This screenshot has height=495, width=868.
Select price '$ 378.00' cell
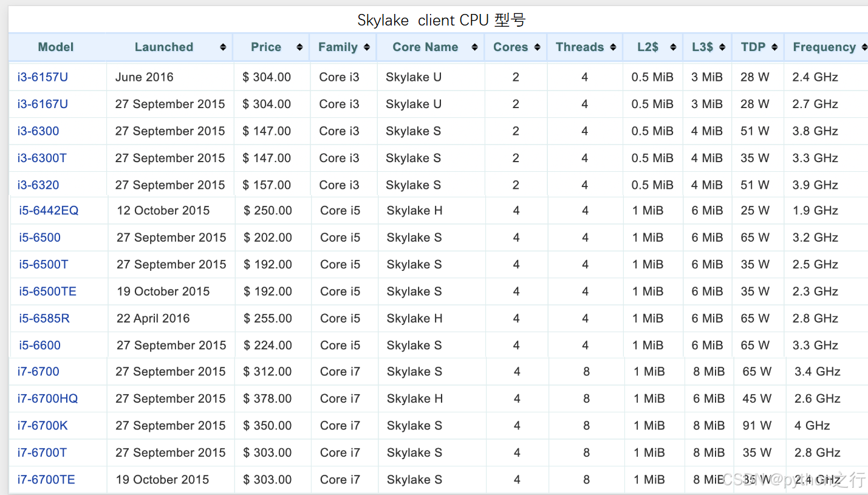click(x=267, y=399)
